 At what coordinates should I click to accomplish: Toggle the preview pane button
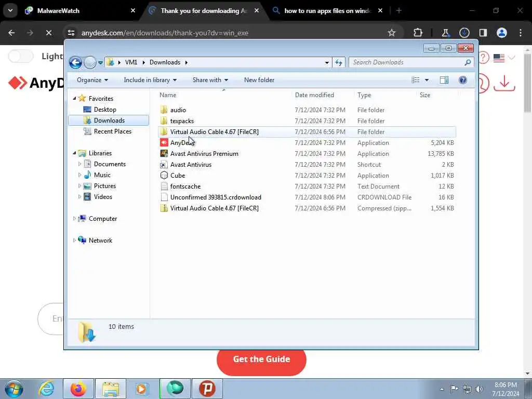(444, 80)
